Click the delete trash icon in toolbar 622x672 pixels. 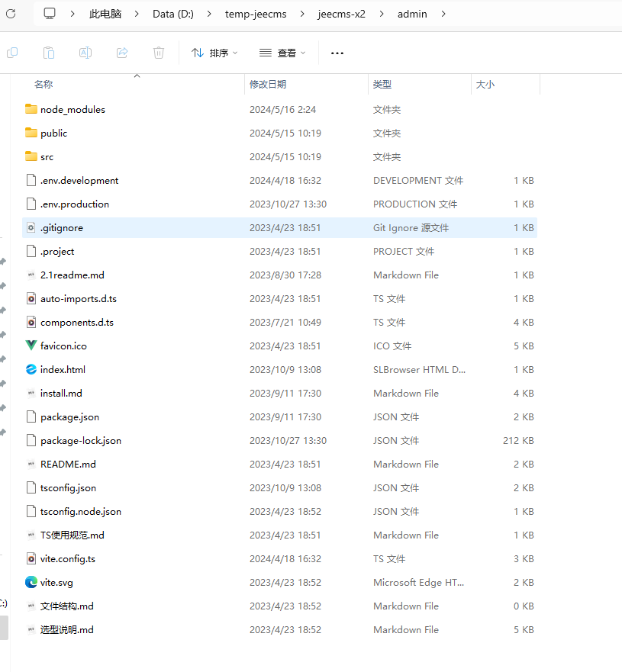[159, 53]
